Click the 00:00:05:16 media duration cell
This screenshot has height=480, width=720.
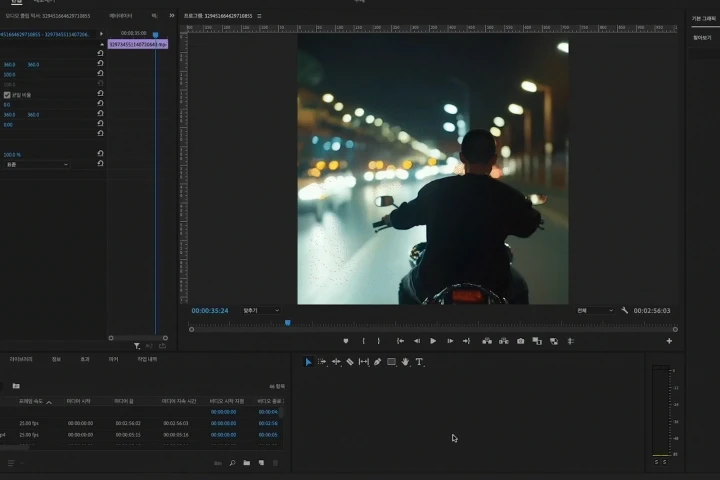[x=175, y=435]
